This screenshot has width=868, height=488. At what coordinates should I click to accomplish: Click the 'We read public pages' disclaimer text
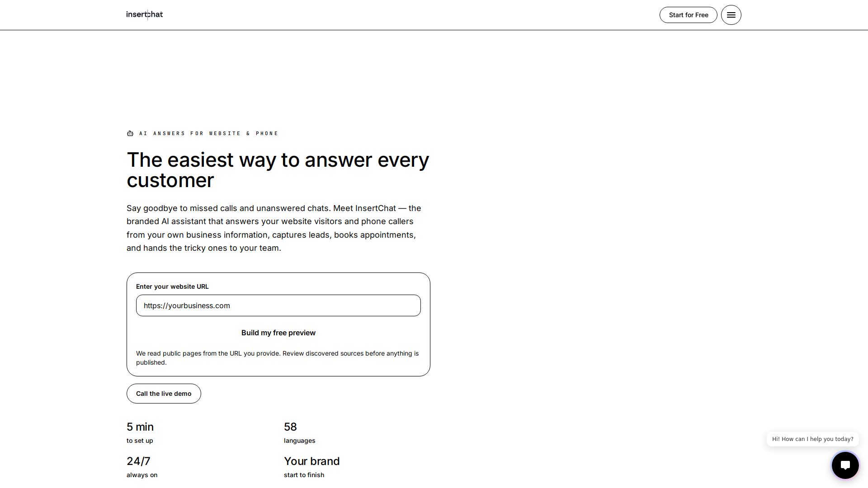tap(278, 358)
